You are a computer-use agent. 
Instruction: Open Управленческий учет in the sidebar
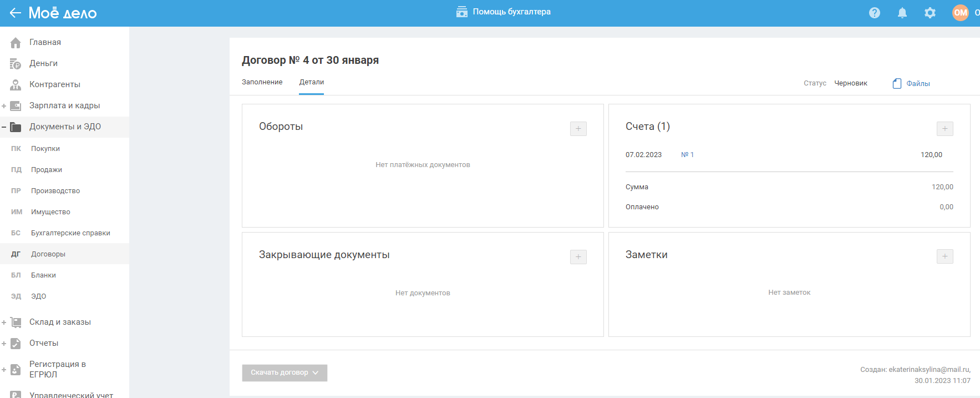71,395
